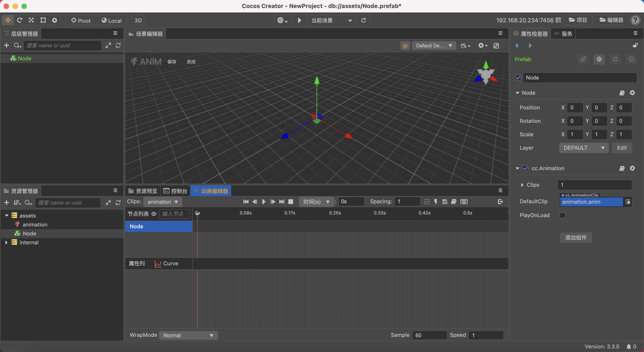Select the rotate tool in top toolbar

click(x=19, y=20)
